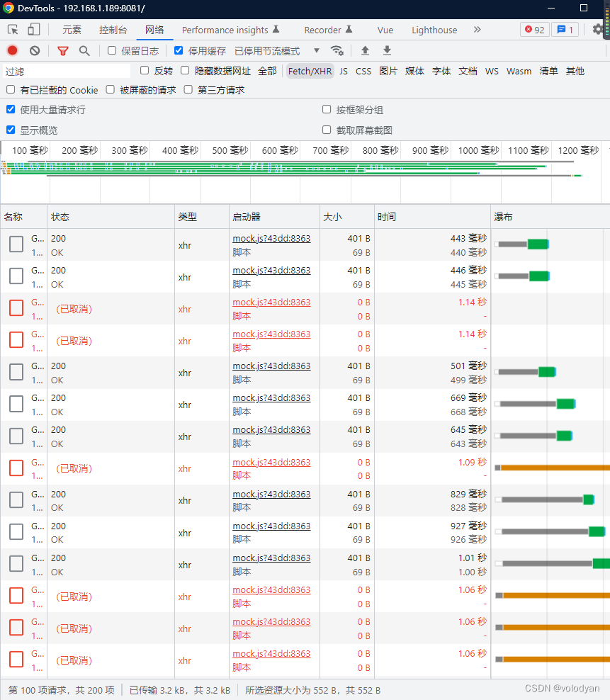The height and width of the screenshot is (700, 610).
Task: Select the request row taking 501 毫秒
Action: (305, 373)
